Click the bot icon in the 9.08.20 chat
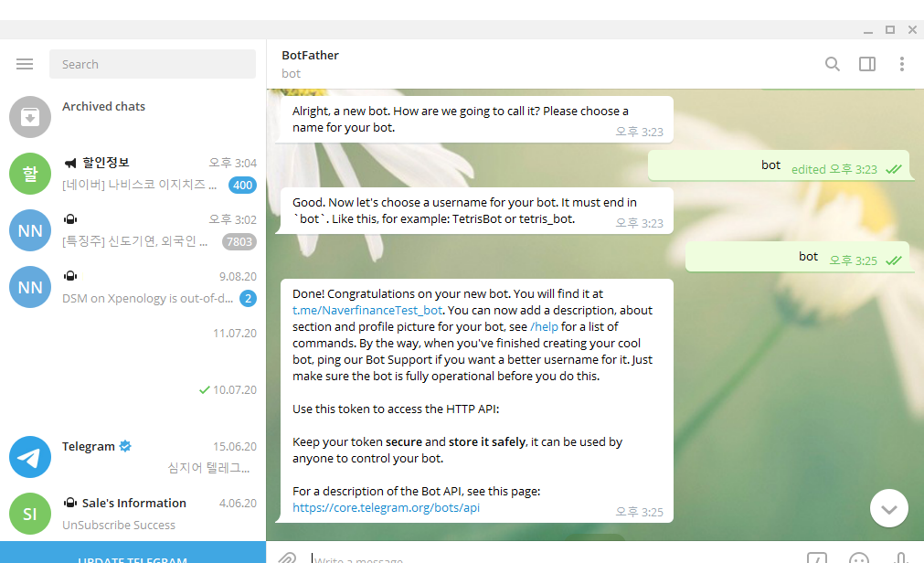 tap(70, 276)
